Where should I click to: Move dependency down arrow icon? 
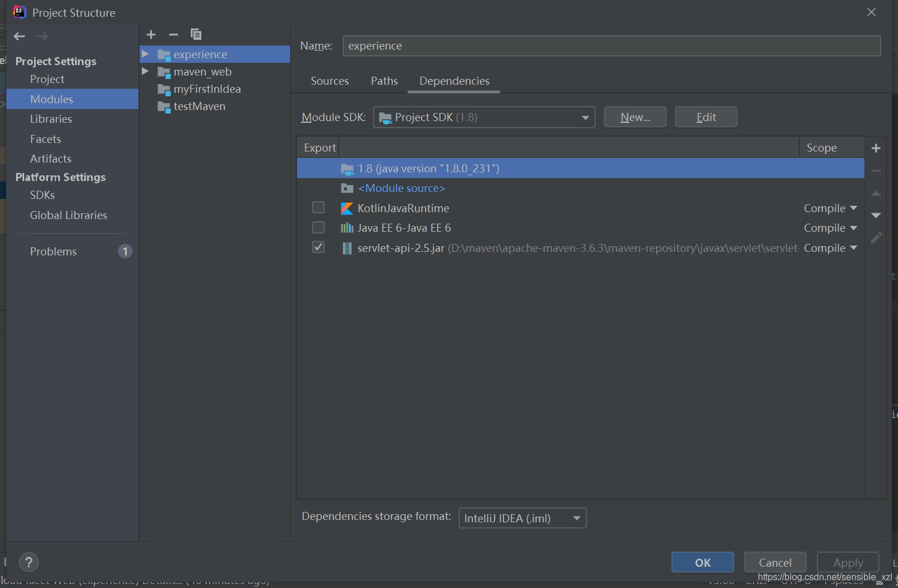tap(876, 216)
